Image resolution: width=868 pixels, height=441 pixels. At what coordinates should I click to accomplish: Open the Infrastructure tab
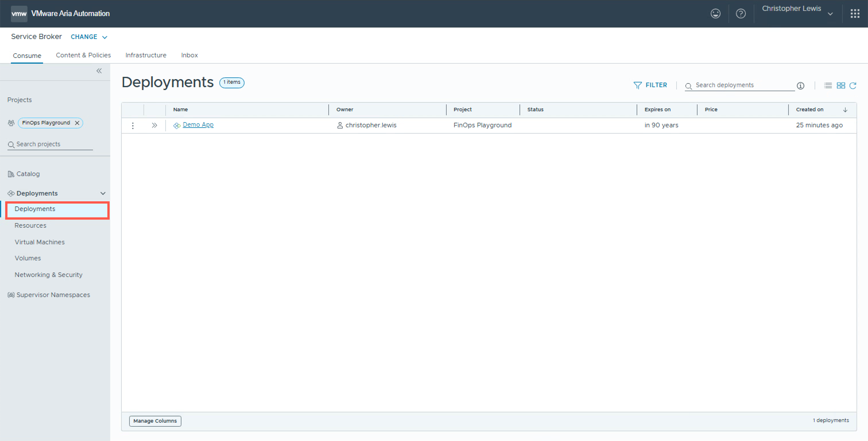(x=146, y=55)
